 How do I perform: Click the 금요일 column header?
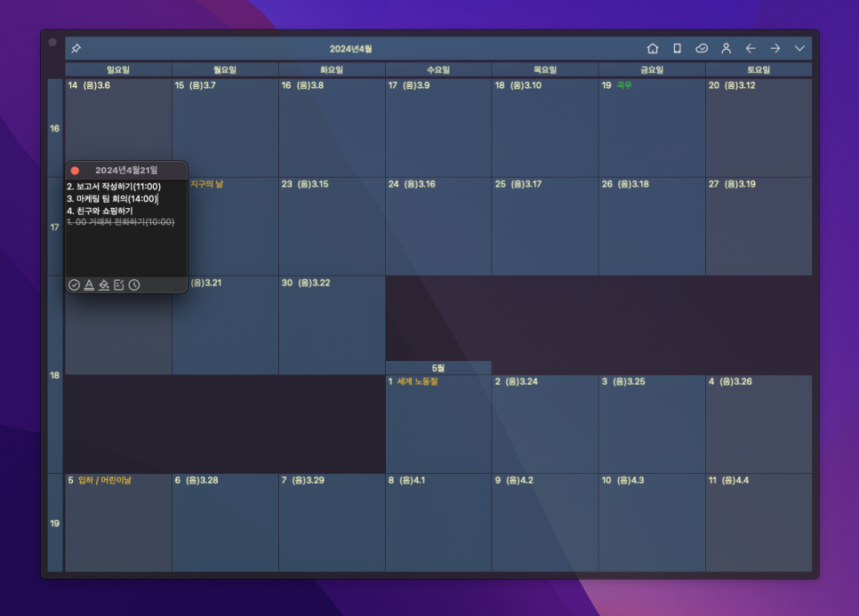652,69
